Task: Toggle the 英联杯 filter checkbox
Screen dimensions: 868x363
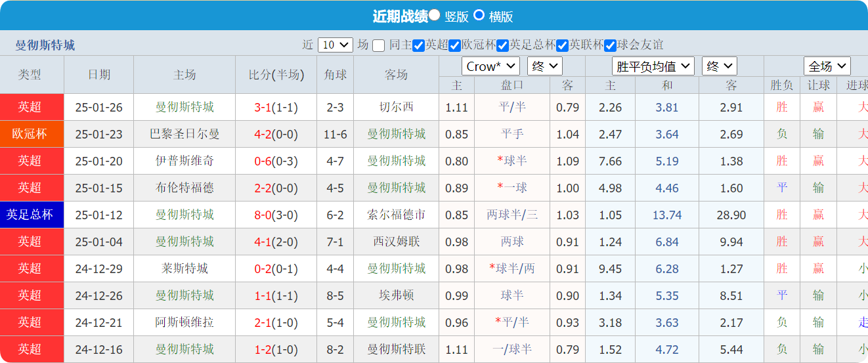Action: click(x=562, y=45)
